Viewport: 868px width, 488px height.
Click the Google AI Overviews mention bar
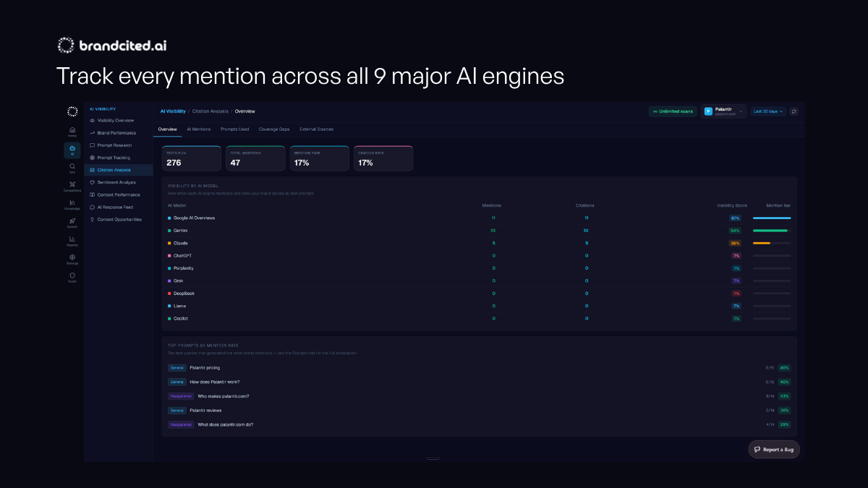pos(772,218)
